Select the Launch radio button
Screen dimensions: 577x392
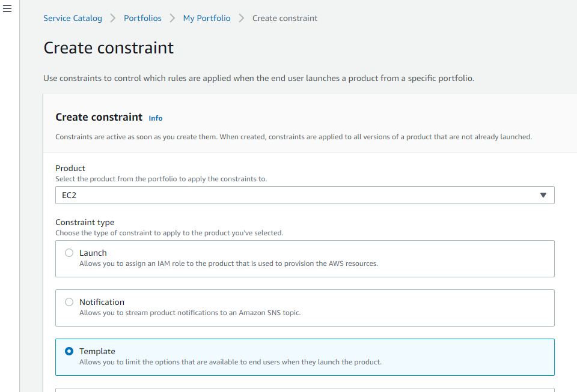[69, 253]
